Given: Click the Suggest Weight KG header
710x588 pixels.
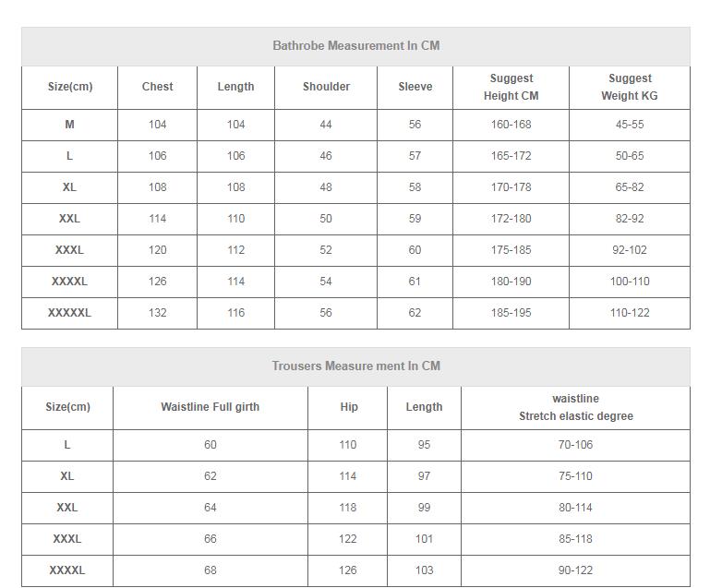Looking at the screenshot, I should click(630, 87).
